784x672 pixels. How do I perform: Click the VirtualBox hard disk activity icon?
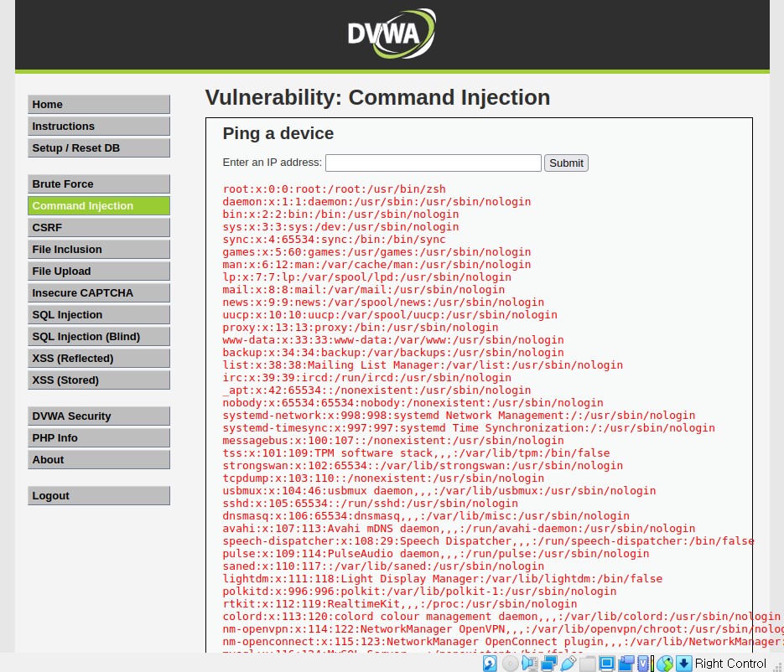pos(490,664)
